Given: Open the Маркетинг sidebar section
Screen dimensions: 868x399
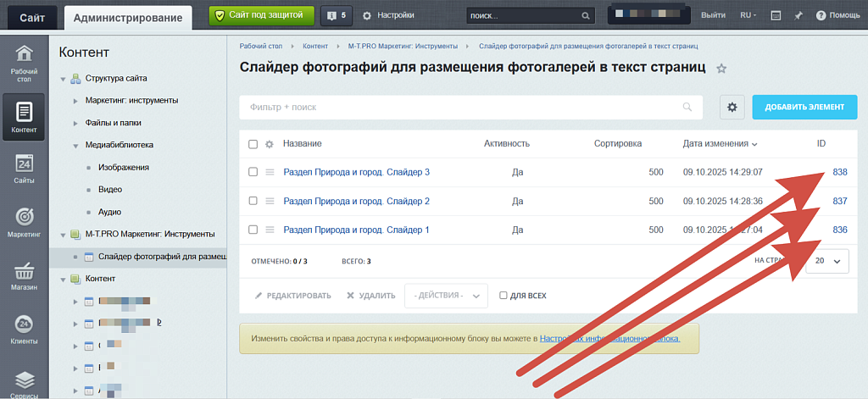Looking at the screenshot, I should point(24,224).
